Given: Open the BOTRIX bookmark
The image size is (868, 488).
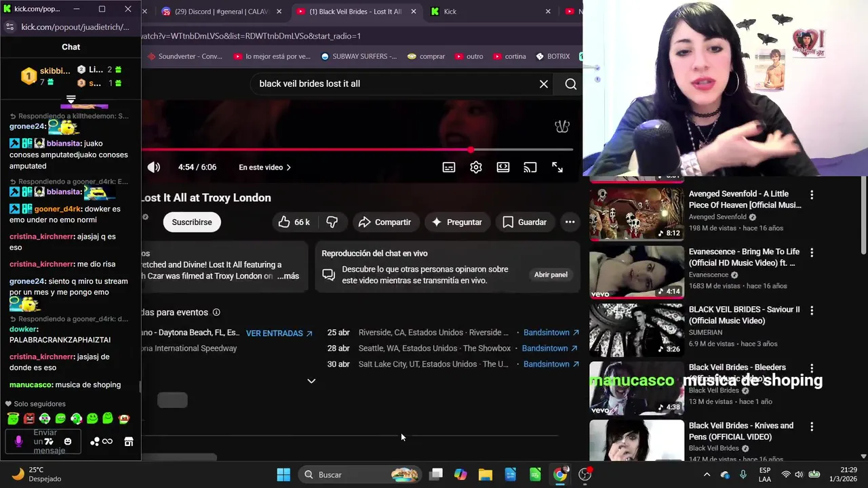Looking at the screenshot, I should pyautogui.click(x=552, y=56).
